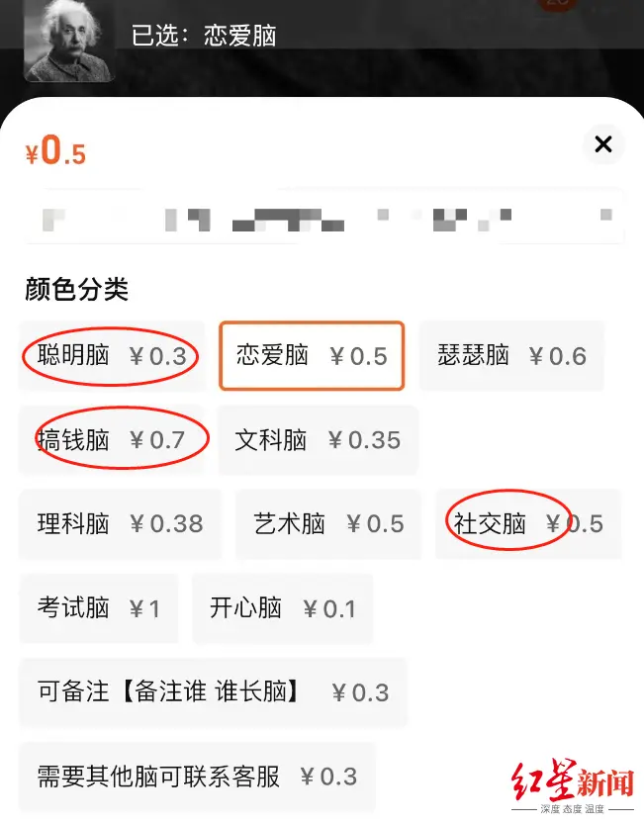Screen dimensions: 644x825
Task: Tap the ¥0.5 price display
Action: pos(55,150)
